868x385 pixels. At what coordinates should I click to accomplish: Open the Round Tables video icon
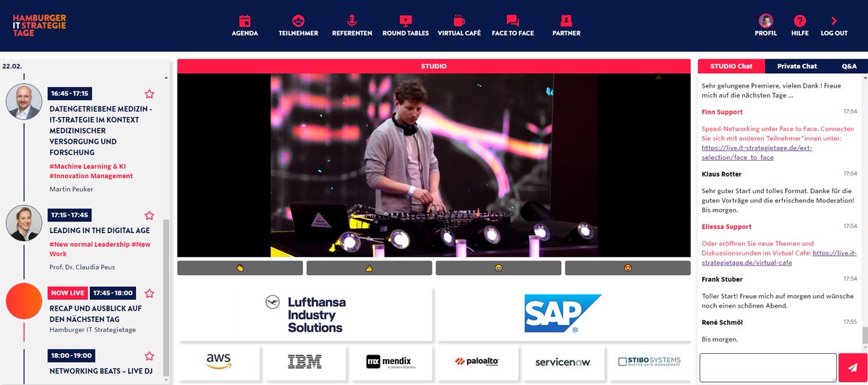click(406, 21)
